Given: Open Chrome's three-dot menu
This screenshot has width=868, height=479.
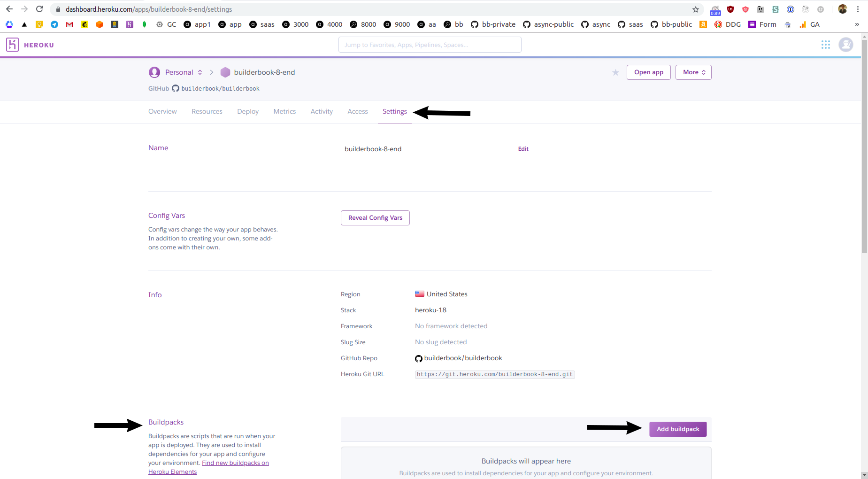Looking at the screenshot, I should [858, 9].
